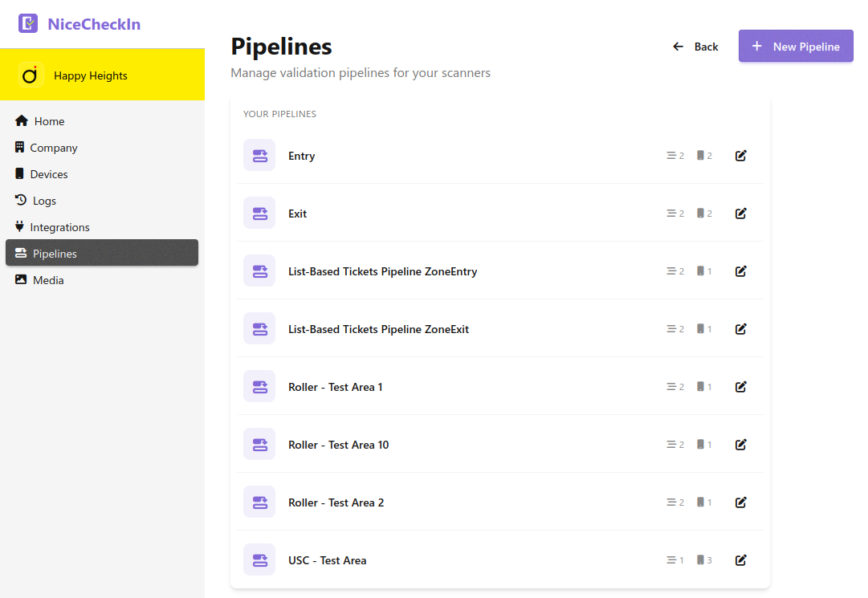
Task: Click the Media image icon in the sidebar
Action: 20,279
